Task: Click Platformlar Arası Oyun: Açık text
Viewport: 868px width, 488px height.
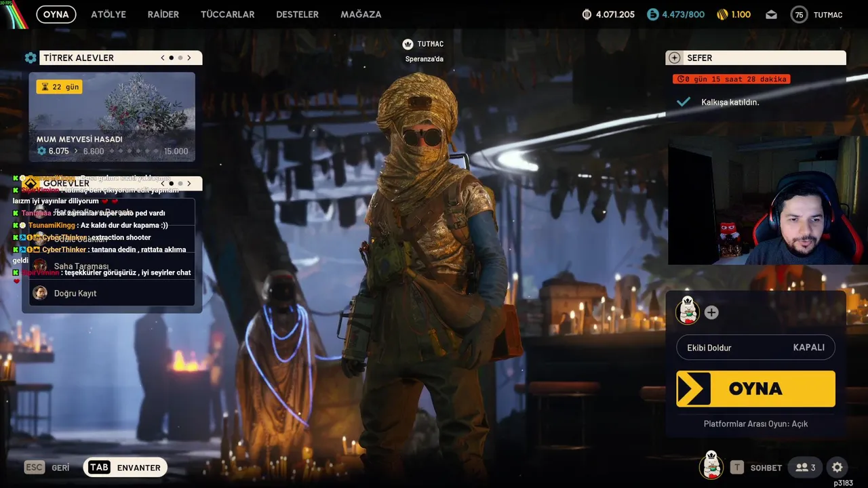Action: point(755,424)
